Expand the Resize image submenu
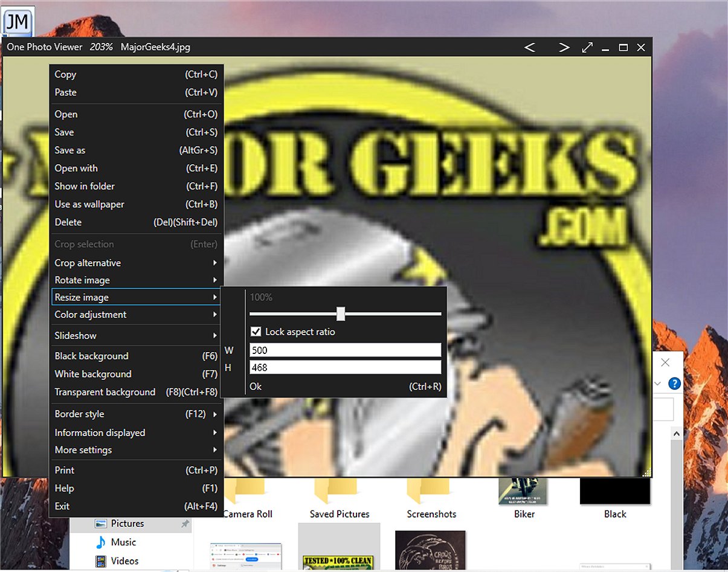728x572 pixels. click(136, 297)
